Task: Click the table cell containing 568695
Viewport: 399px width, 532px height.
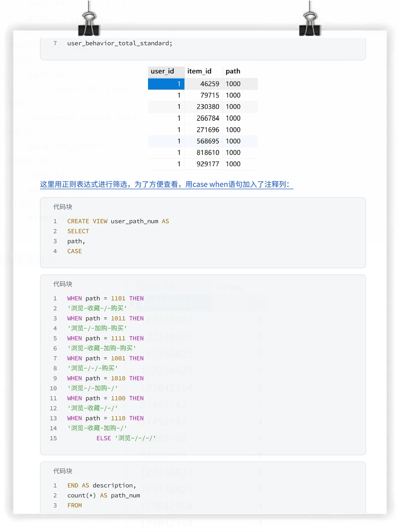Action: pyautogui.click(x=209, y=141)
